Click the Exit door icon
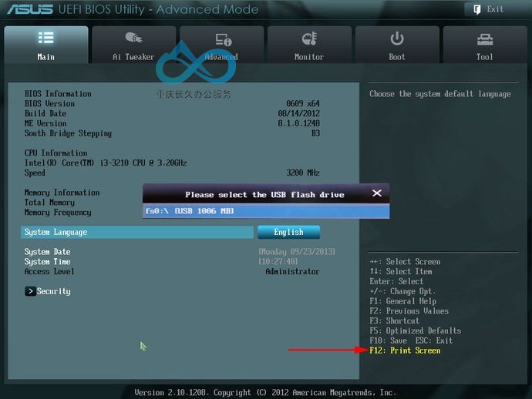Viewport: 532px width, 399px height. click(x=477, y=9)
